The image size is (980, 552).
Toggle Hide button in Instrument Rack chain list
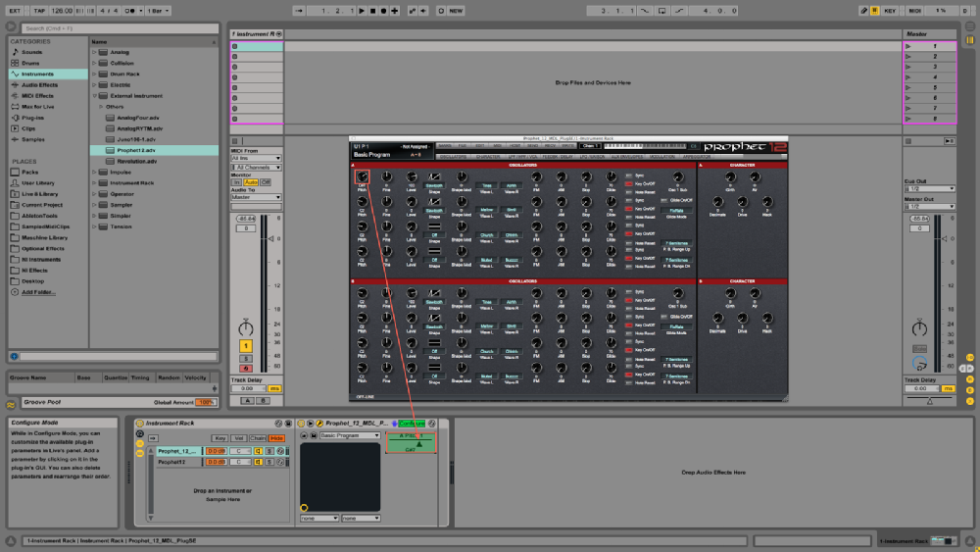pyautogui.click(x=277, y=438)
